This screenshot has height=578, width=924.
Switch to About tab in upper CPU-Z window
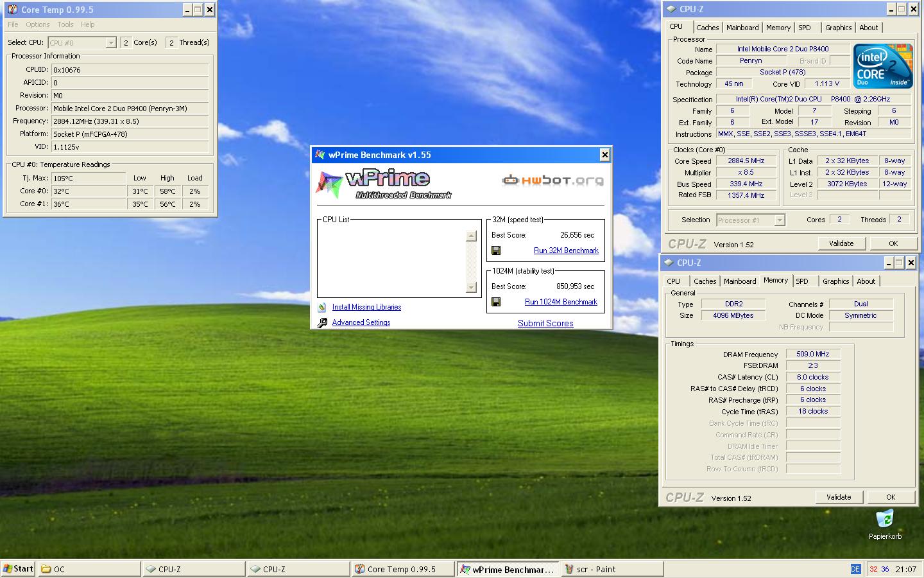pos(868,28)
